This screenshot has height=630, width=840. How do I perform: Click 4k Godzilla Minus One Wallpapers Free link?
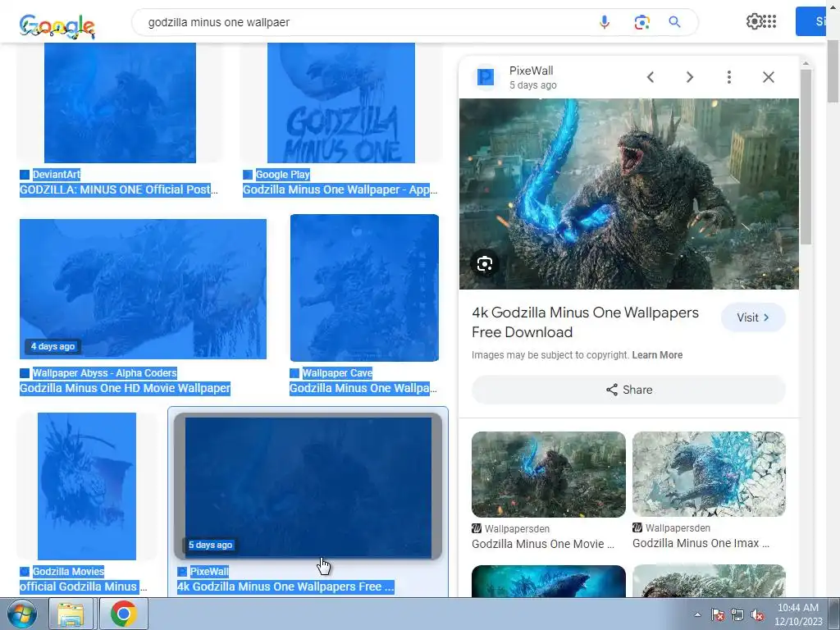coord(285,587)
